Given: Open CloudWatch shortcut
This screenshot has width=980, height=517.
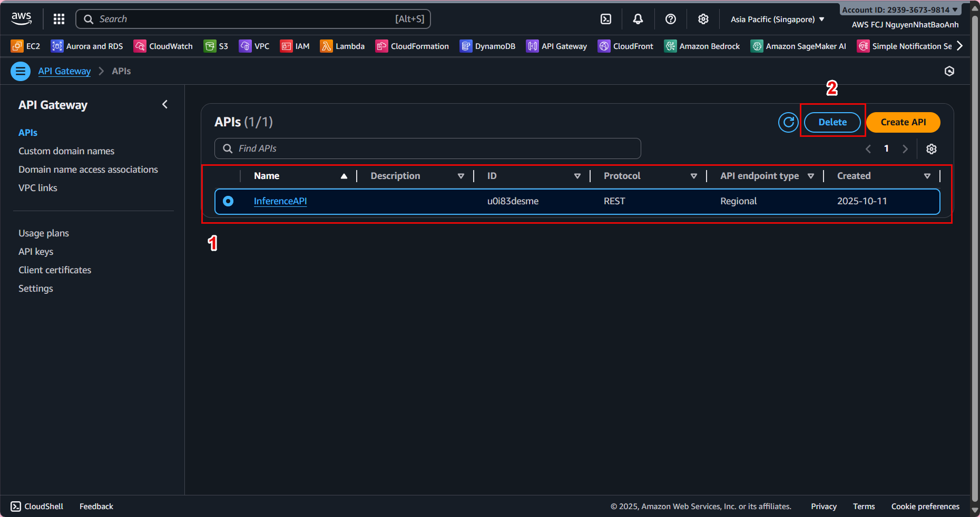Looking at the screenshot, I should (163, 46).
